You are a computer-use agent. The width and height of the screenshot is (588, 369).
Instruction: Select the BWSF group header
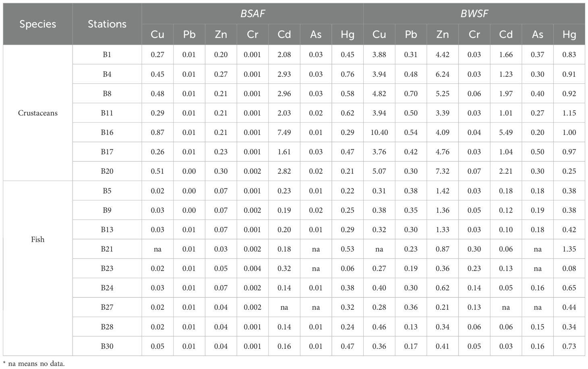[x=474, y=14]
